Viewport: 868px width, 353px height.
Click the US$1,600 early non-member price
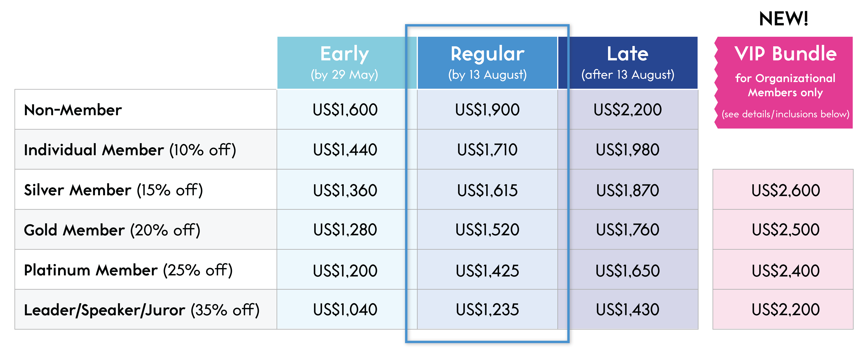(x=345, y=110)
